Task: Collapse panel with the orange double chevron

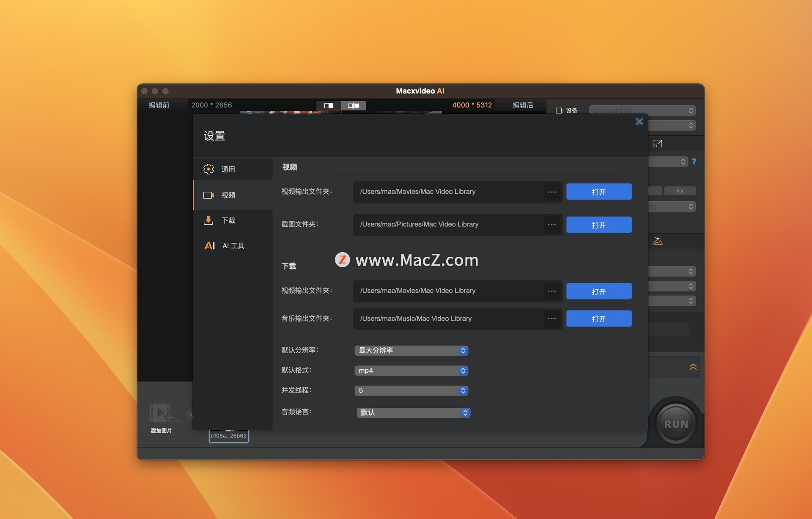Action: point(693,367)
